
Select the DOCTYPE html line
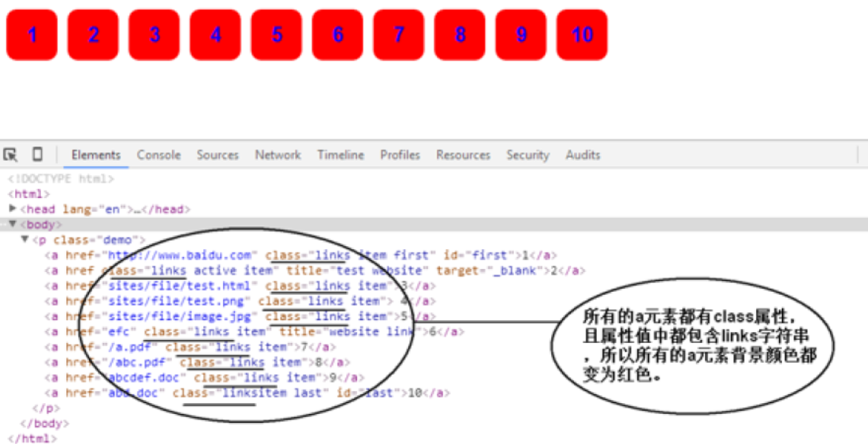61,179
